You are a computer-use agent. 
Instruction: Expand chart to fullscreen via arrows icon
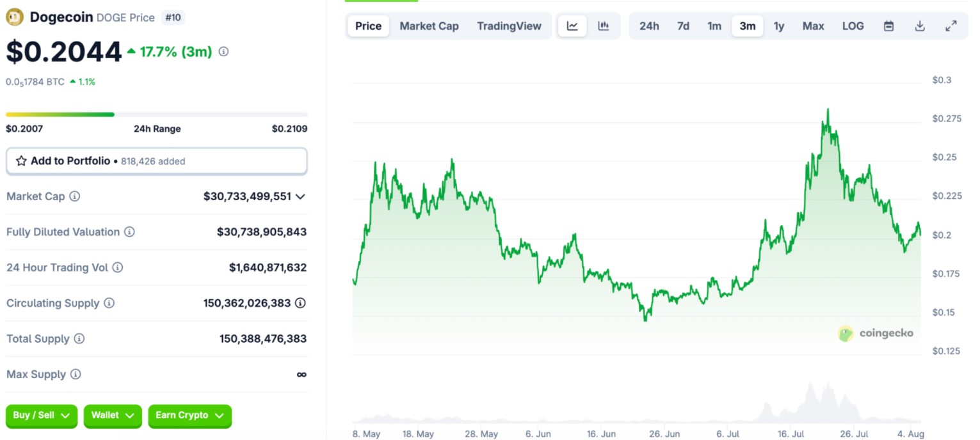(x=951, y=26)
